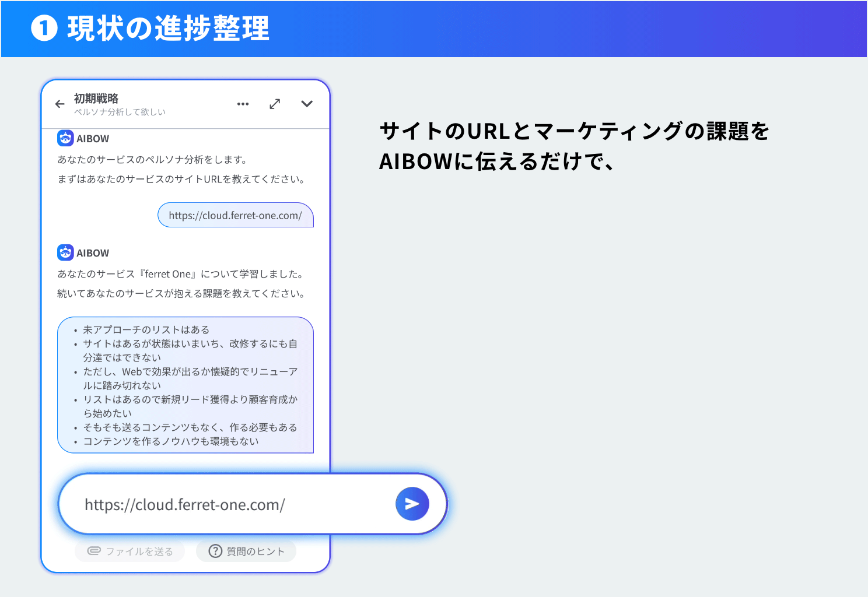Select the 未アプローチのリストはある bullet
Image resolution: width=868 pixels, height=597 pixels.
tap(146, 330)
